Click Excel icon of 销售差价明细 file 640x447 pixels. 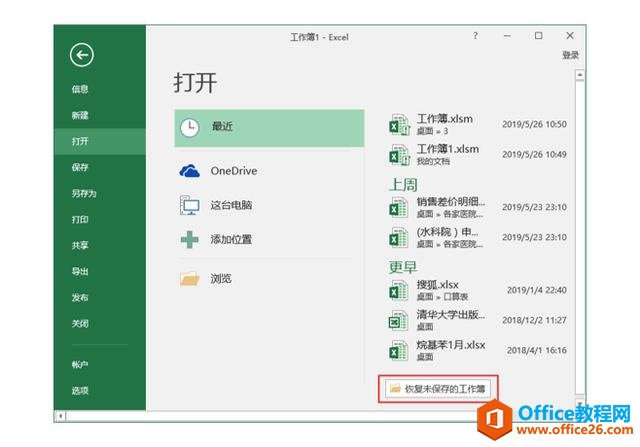pyautogui.click(x=398, y=207)
